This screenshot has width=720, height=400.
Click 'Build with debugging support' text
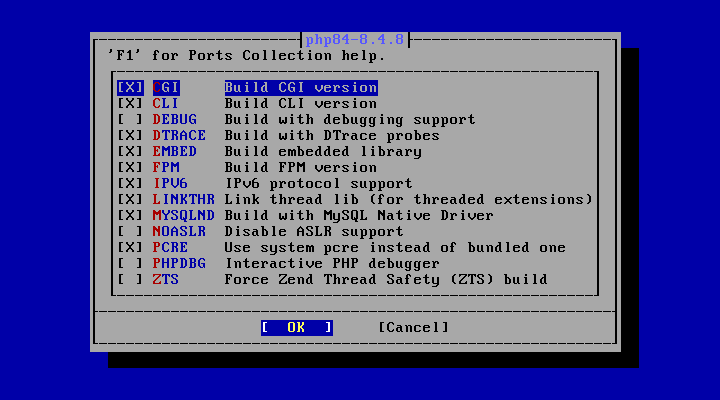350,119
